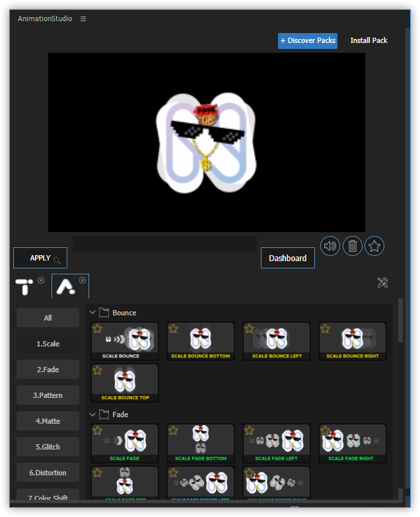Favorite the Scale Fade Top preset star
This screenshot has height=517, width=420.
pyautogui.click(x=98, y=473)
